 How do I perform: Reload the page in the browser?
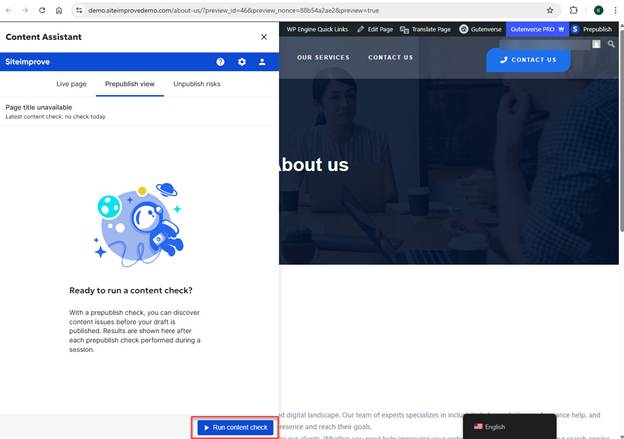point(42,10)
